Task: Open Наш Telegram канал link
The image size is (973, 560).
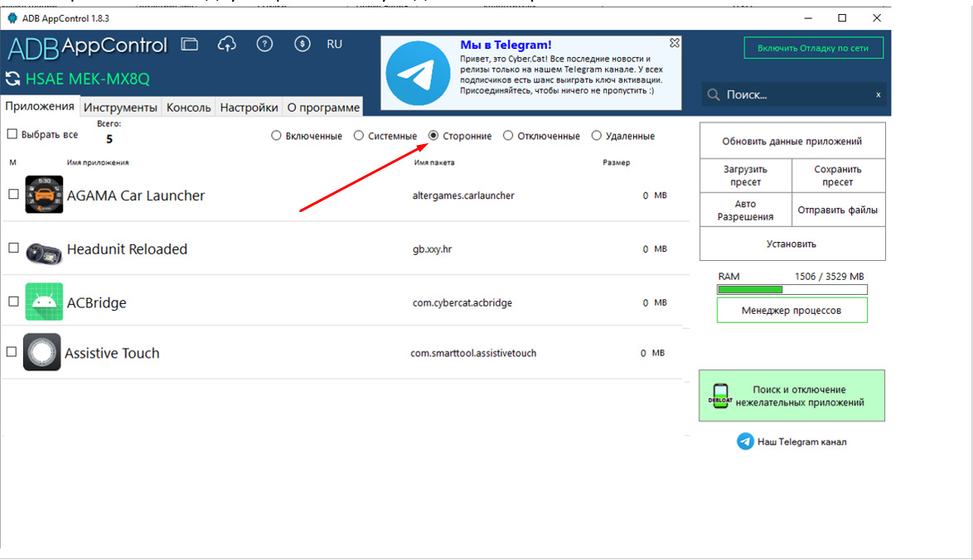Action: 801,442
